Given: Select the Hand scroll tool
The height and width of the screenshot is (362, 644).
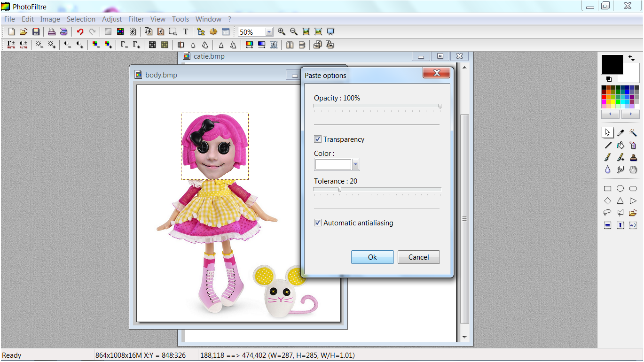Looking at the screenshot, I should point(633,169).
